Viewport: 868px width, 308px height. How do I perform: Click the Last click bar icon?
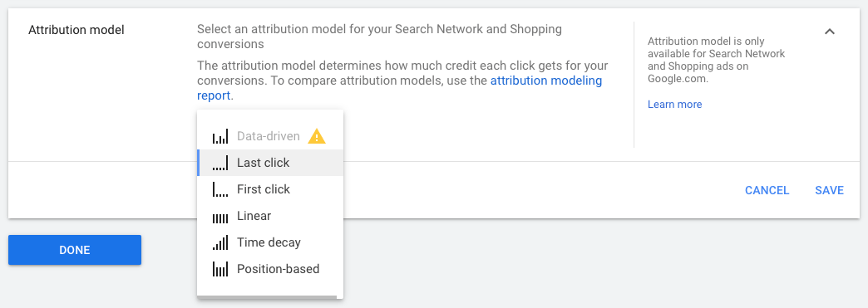219,163
